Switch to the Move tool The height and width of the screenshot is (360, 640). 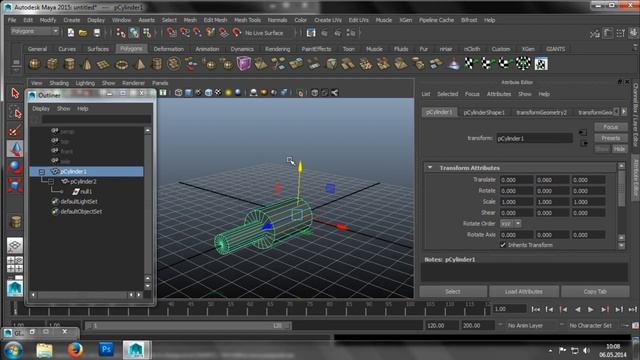[15, 149]
